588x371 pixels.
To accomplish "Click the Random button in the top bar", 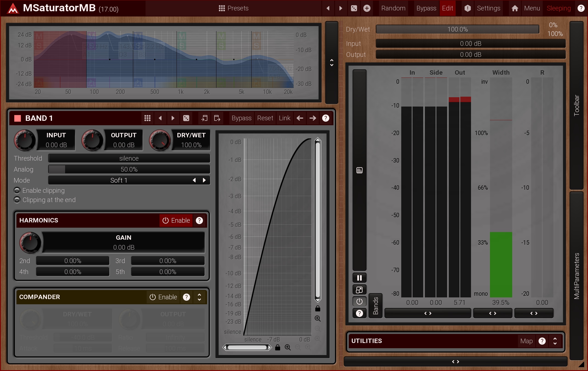I will pyautogui.click(x=393, y=8).
